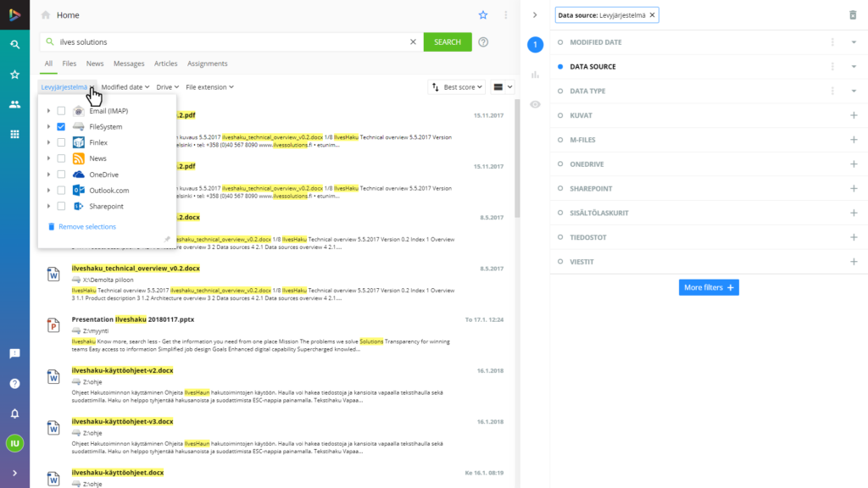Expand MODIFIED DATE filter section
The height and width of the screenshot is (488, 868).
[x=854, y=42]
